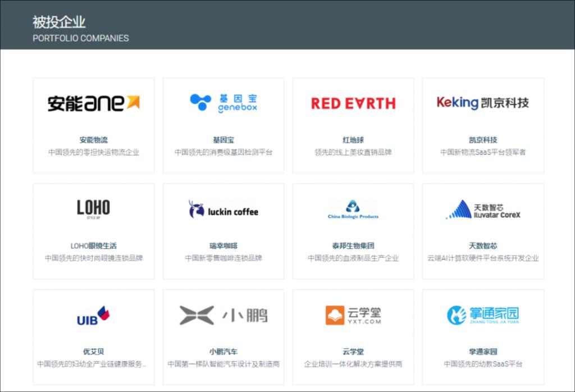Click description 云端AI计算软硬件平台系统开发企业
Screen dimensions: 575x392
click(x=483, y=258)
